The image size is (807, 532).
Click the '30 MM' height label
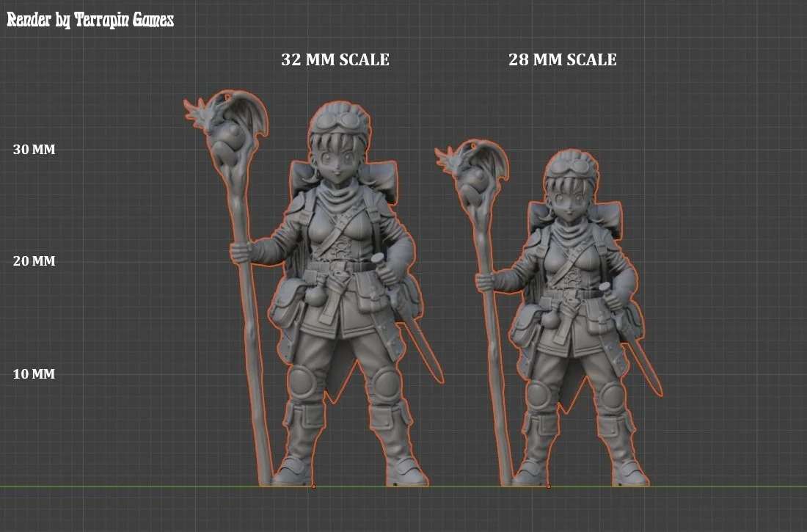click(x=34, y=150)
